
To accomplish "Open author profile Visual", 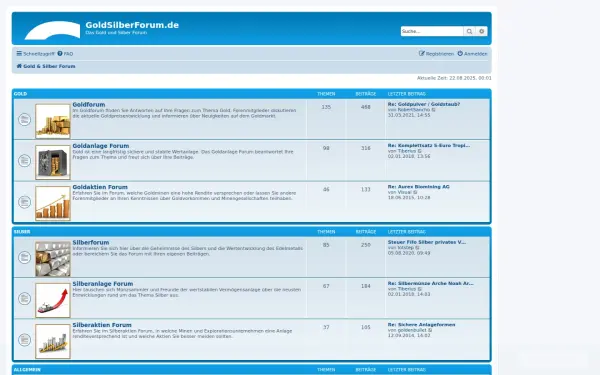I will pos(404,192).
